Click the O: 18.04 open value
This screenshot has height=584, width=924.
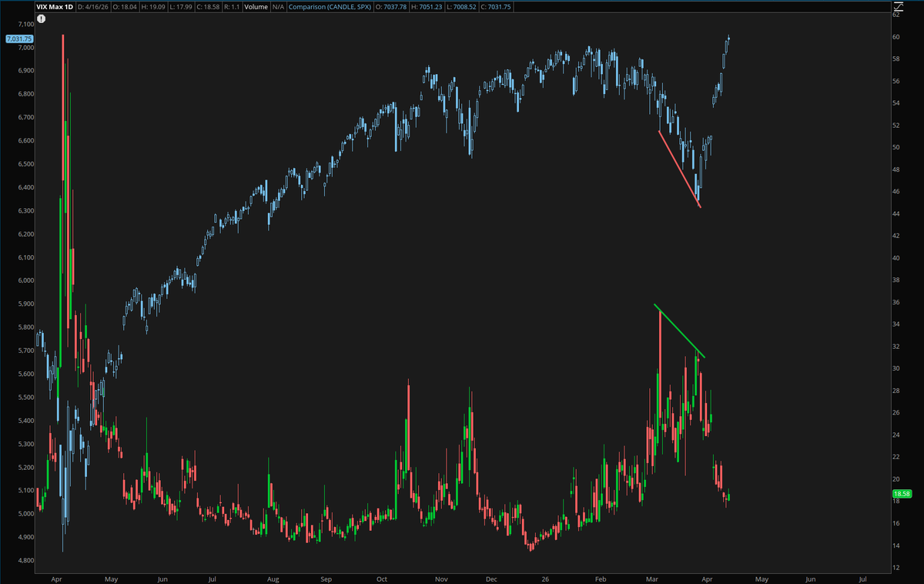126,7
